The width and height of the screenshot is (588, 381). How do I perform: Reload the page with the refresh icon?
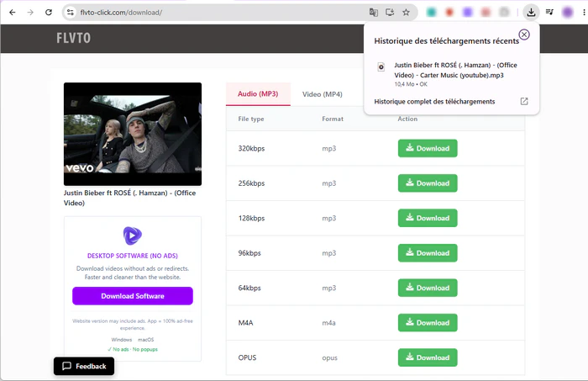point(49,13)
